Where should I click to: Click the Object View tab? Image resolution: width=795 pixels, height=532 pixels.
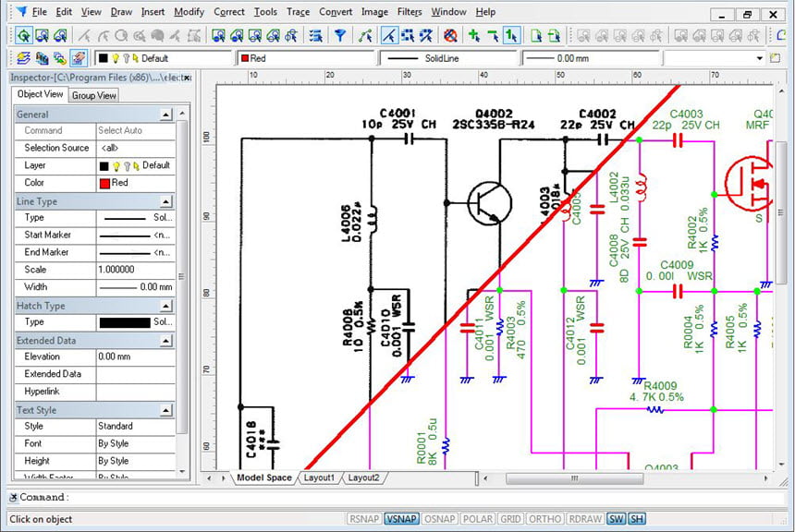(x=40, y=94)
